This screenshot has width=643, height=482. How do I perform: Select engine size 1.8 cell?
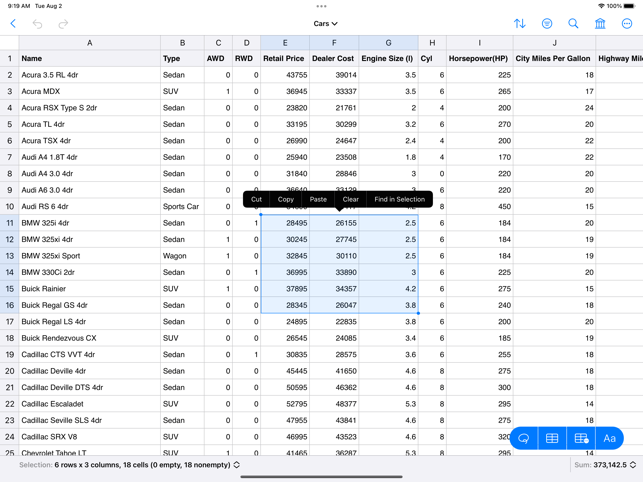[388, 157]
